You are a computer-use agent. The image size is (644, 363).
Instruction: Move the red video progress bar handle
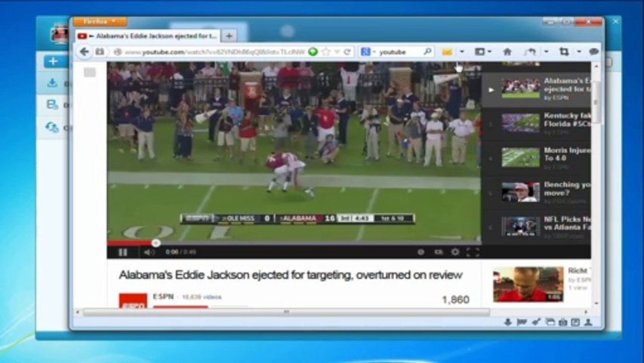point(156,243)
